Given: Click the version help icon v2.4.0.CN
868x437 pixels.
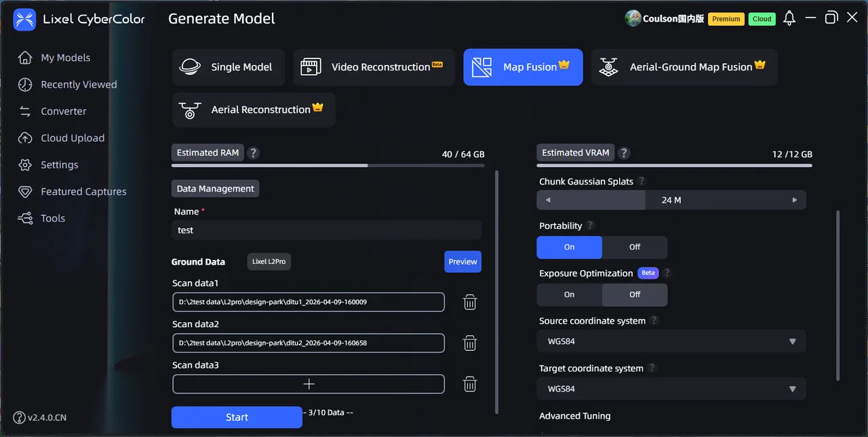Looking at the screenshot, I should (x=19, y=417).
